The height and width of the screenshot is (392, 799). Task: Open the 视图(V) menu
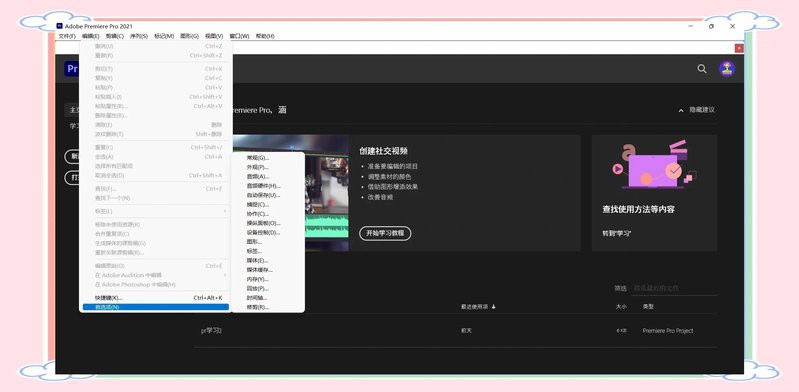point(214,36)
